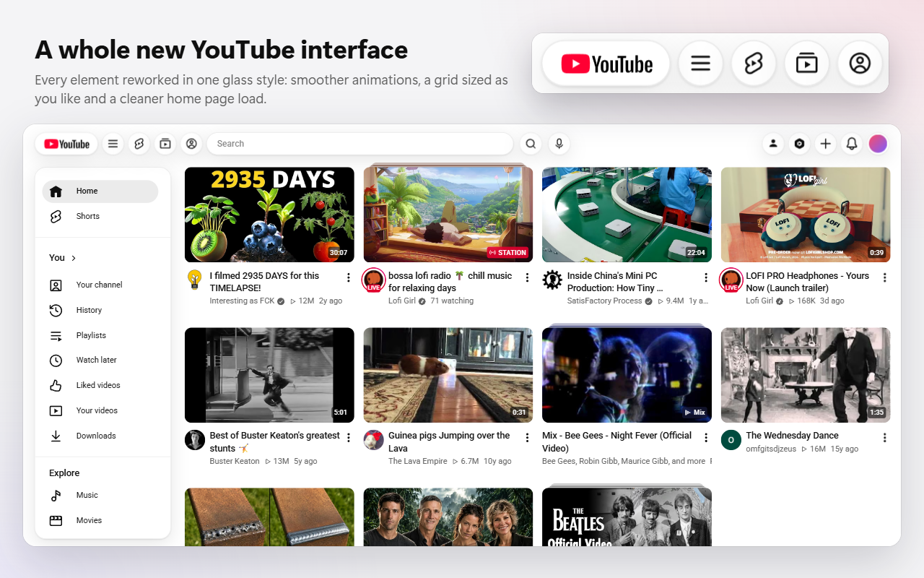Click Lofi Girl live avatar beside LOFI PRO Headphones

point(731,280)
